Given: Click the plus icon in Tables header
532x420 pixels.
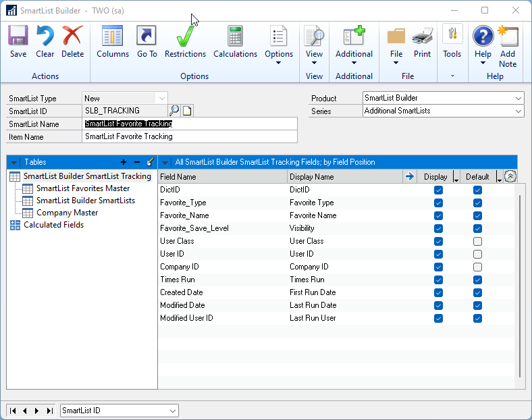Looking at the screenshot, I should tap(124, 162).
